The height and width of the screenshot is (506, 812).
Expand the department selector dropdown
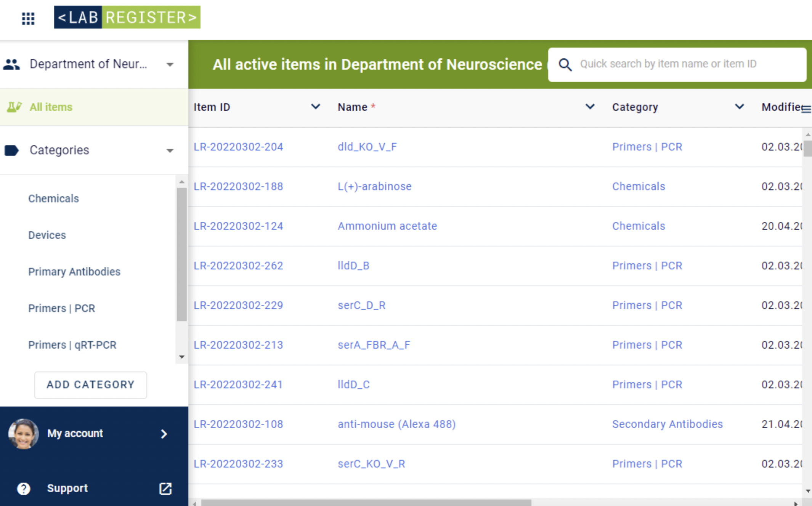(x=170, y=64)
